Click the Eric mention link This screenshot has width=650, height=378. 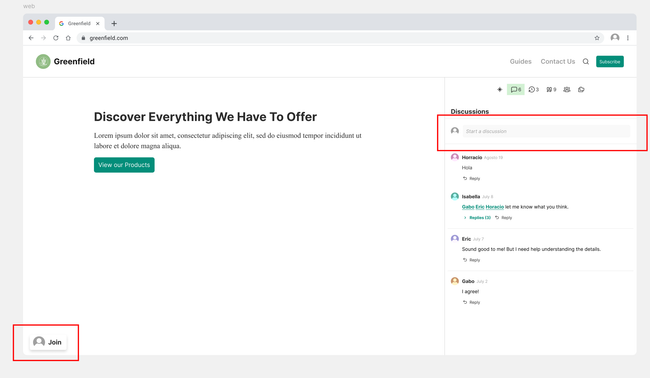(480, 207)
